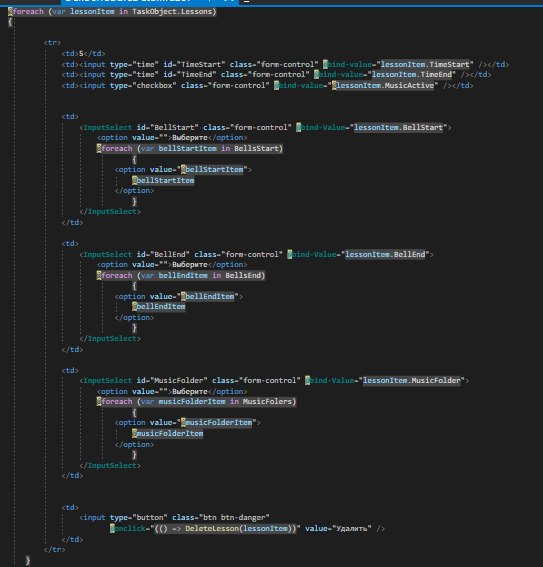This screenshot has width=543, height=567.
Task: Click the type "button" attribute value
Action: (150, 517)
